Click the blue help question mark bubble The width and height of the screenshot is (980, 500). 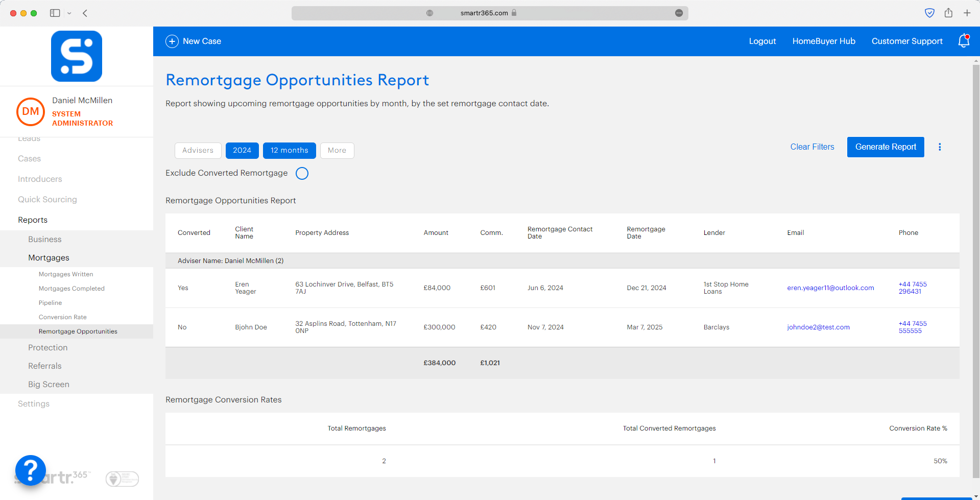[x=31, y=470]
